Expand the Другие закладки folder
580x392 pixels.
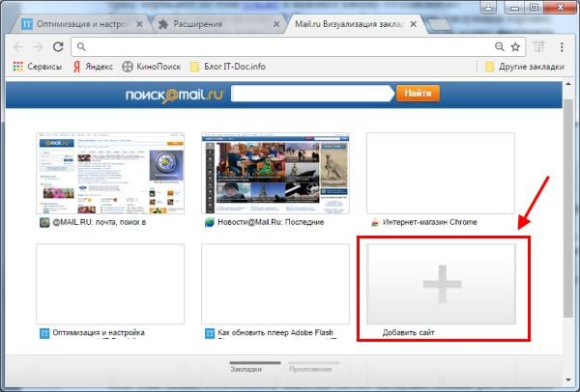[x=525, y=67]
